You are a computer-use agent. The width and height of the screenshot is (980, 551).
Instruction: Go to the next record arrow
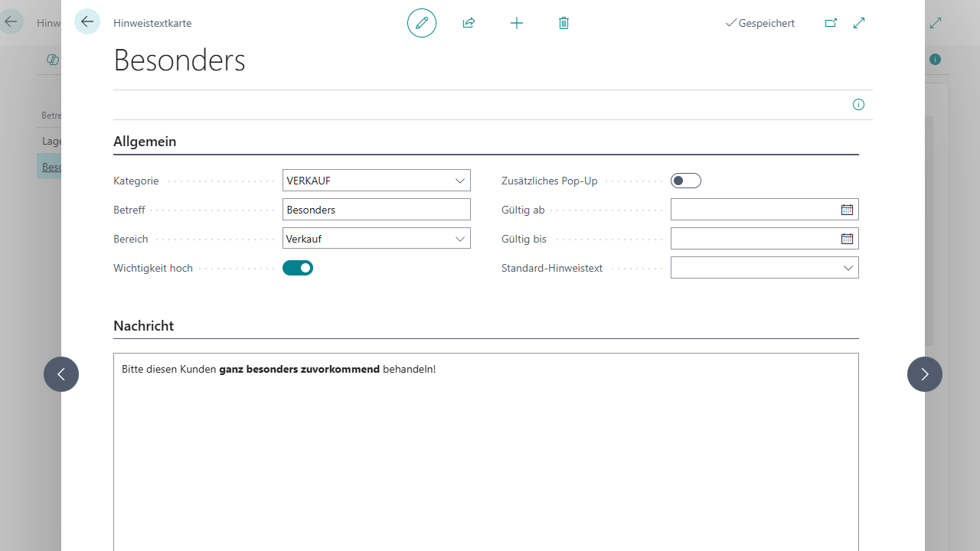point(924,374)
